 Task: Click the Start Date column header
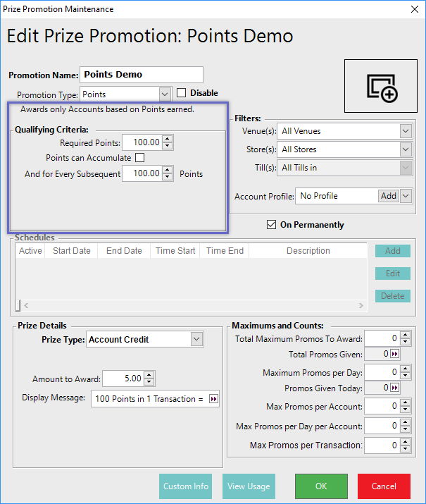(x=71, y=251)
